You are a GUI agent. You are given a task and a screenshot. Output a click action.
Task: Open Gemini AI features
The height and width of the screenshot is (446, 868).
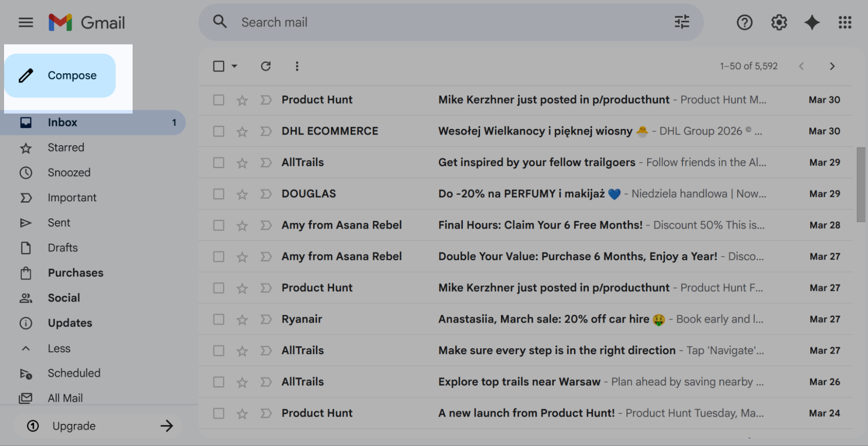tap(811, 22)
